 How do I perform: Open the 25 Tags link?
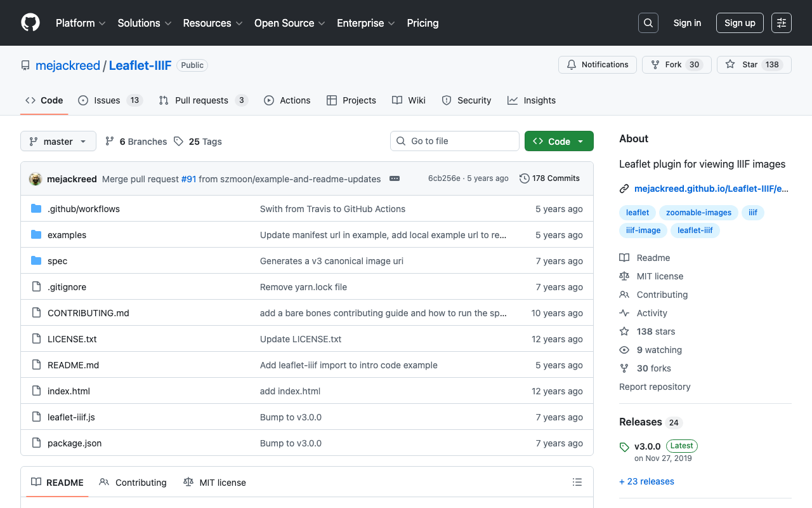(199, 142)
